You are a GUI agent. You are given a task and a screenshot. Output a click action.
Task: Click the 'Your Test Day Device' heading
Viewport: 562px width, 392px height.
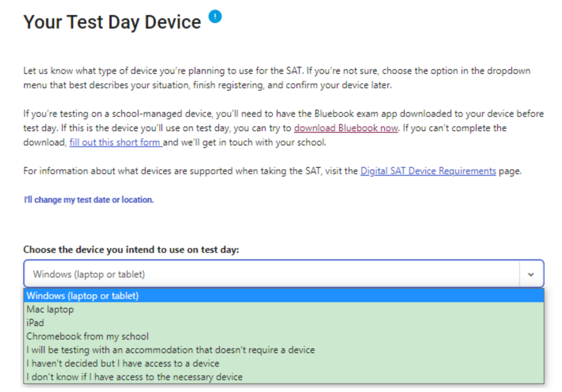[112, 22]
